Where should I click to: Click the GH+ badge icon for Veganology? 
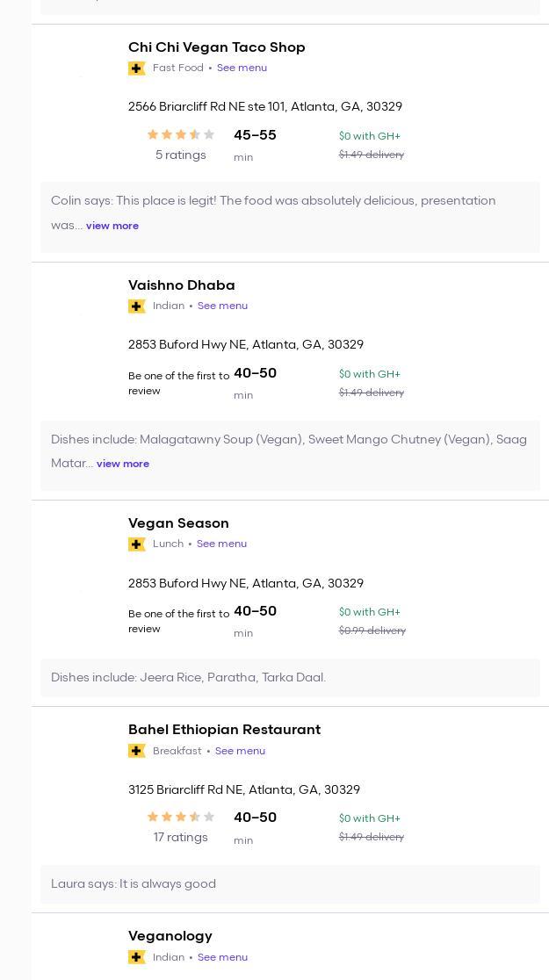pyautogui.click(x=136, y=957)
